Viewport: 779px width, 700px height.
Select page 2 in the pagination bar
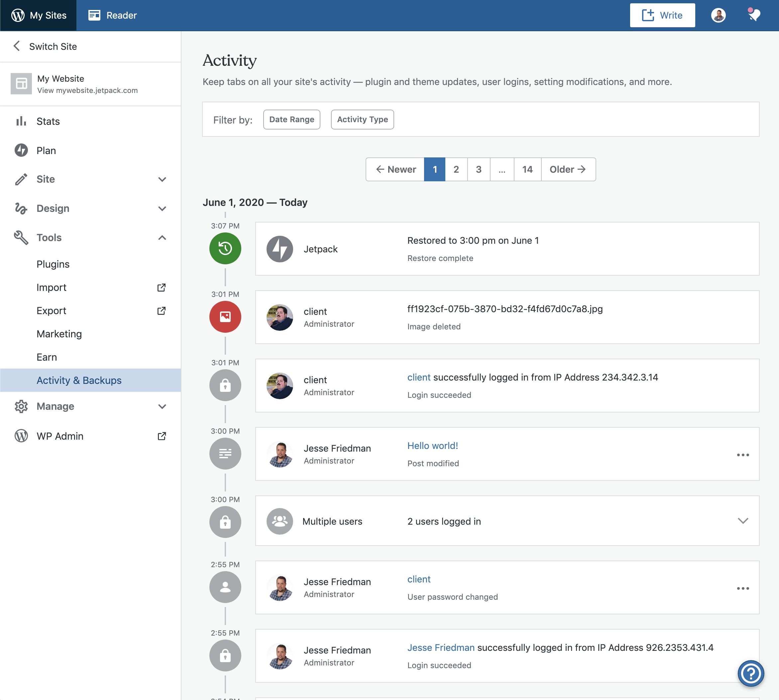coord(456,169)
